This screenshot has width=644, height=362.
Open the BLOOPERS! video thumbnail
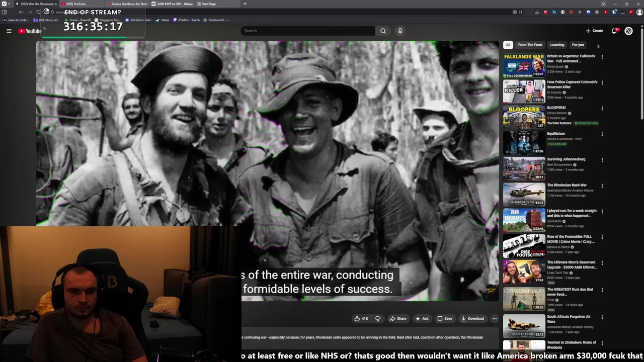[524, 117]
